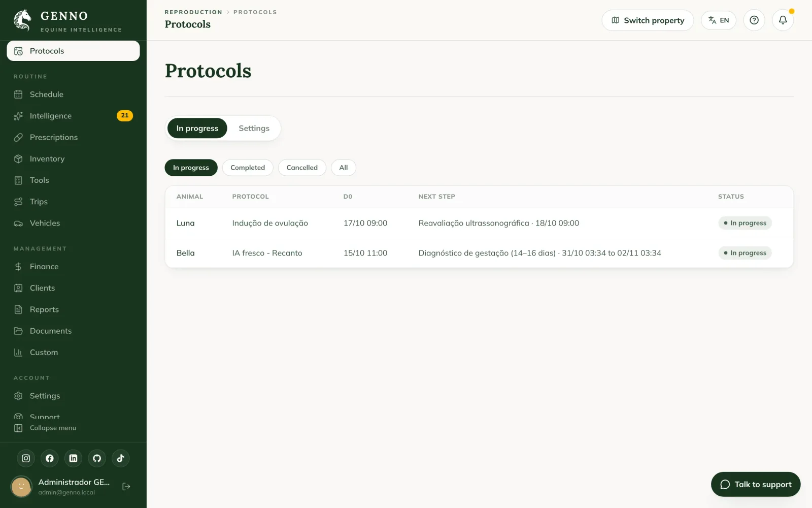Viewport: 812px width, 508px height.
Task: Click Luna's In progress status badge
Action: coord(745,223)
